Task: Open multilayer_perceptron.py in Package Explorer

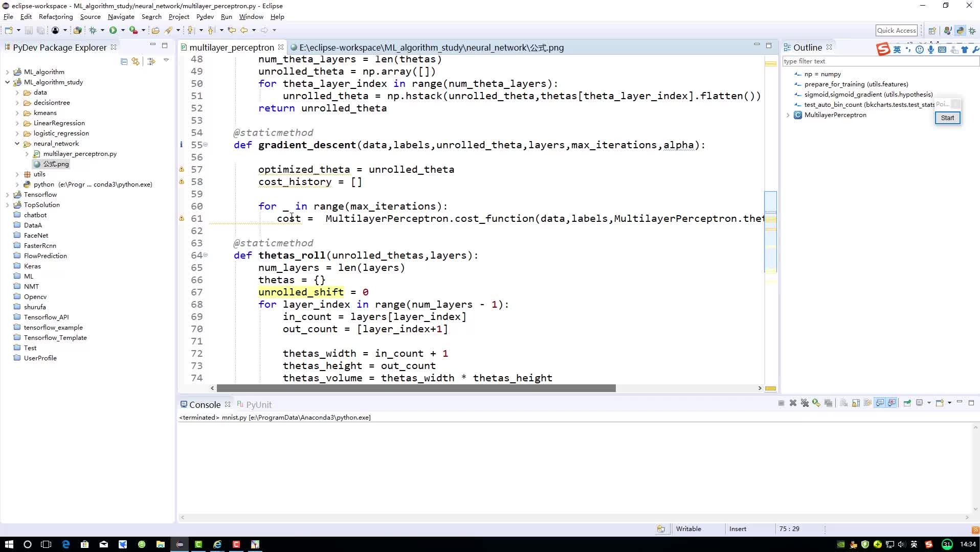Action: (x=80, y=154)
